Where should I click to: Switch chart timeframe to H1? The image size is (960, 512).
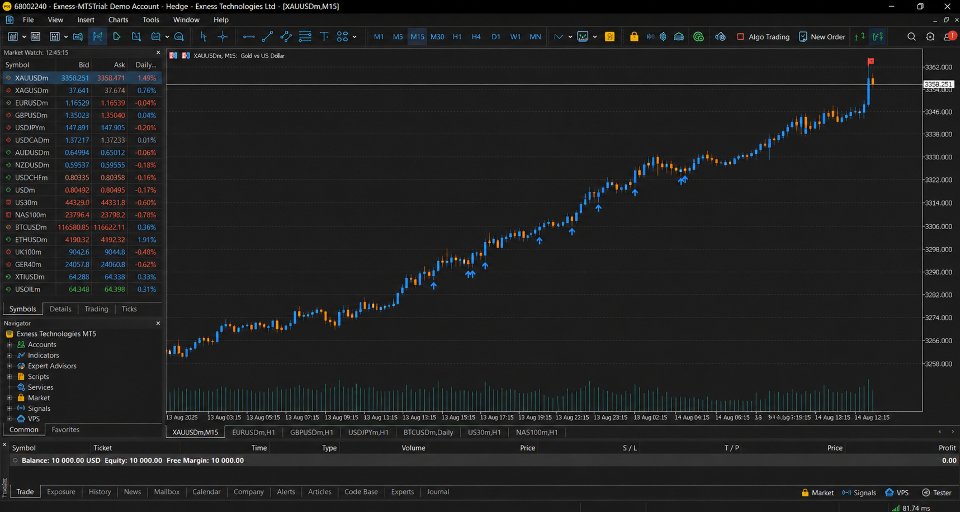457,37
